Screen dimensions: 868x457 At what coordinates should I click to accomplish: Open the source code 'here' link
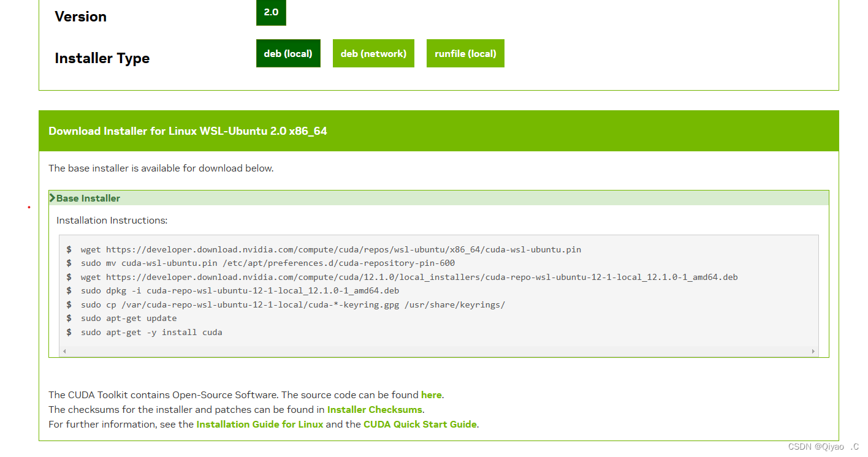pyautogui.click(x=432, y=395)
